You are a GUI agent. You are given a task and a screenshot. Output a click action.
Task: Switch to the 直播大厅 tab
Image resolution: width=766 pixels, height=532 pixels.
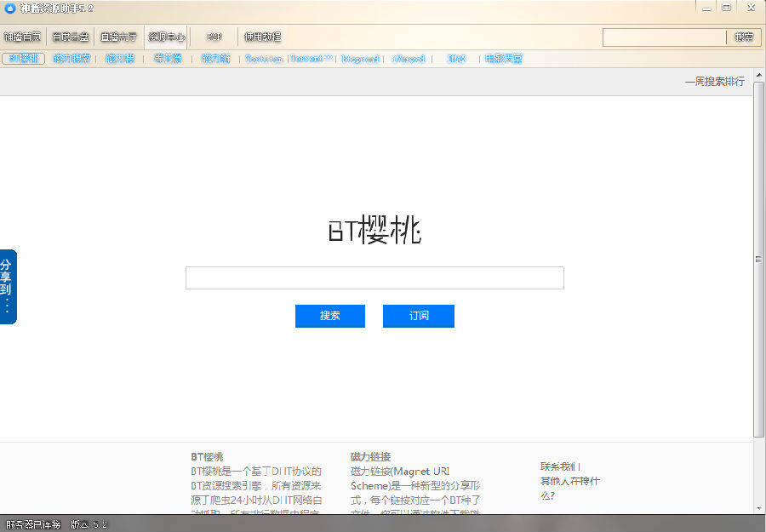118,37
